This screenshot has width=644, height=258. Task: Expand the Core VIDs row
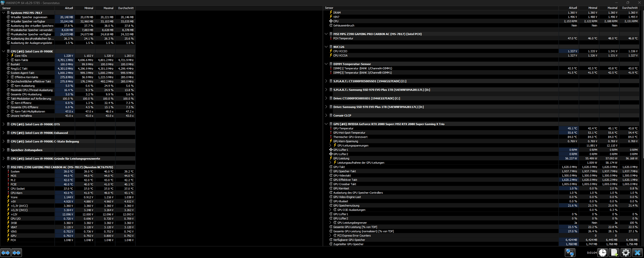pos(8,56)
